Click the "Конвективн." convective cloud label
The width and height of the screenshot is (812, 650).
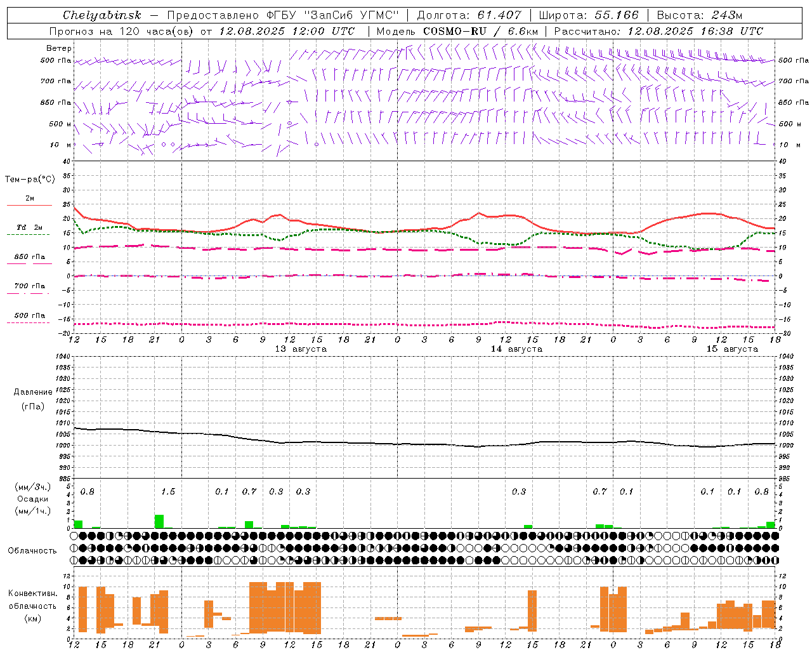coord(32,594)
